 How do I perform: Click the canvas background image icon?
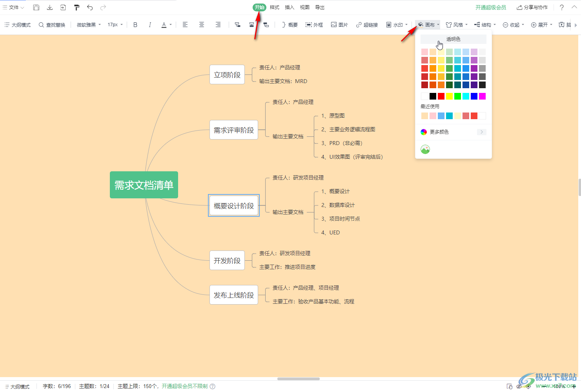(425, 149)
